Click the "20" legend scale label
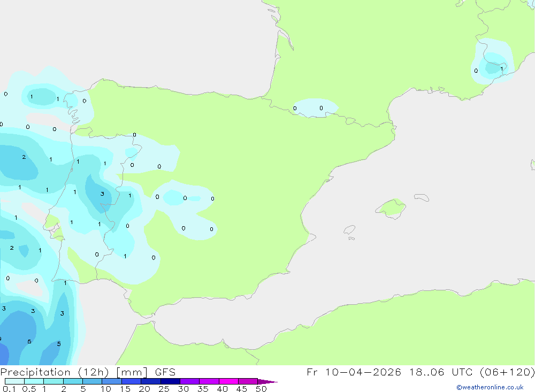Viewport: 535px width, 392px height. (x=144, y=389)
